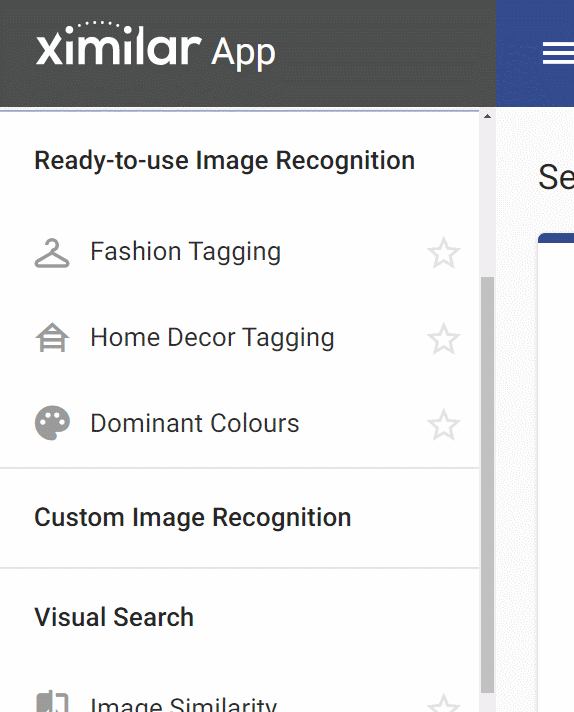
Task: Click the Fashion Tagging hanger icon
Action: tap(52, 252)
